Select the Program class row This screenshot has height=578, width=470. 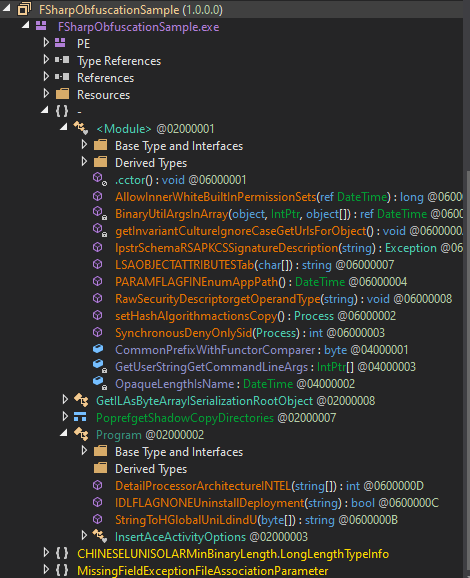pyautogui.click(x=150, y=435)
